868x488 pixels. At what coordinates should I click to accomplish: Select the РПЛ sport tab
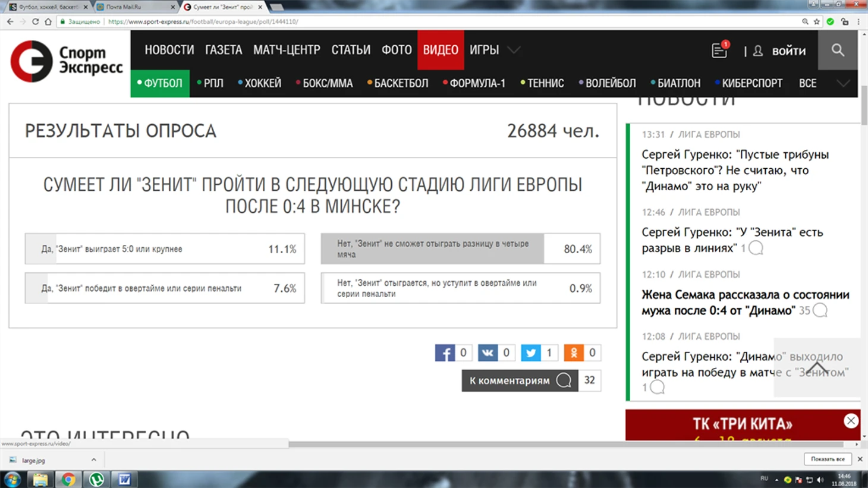[210, 83]
